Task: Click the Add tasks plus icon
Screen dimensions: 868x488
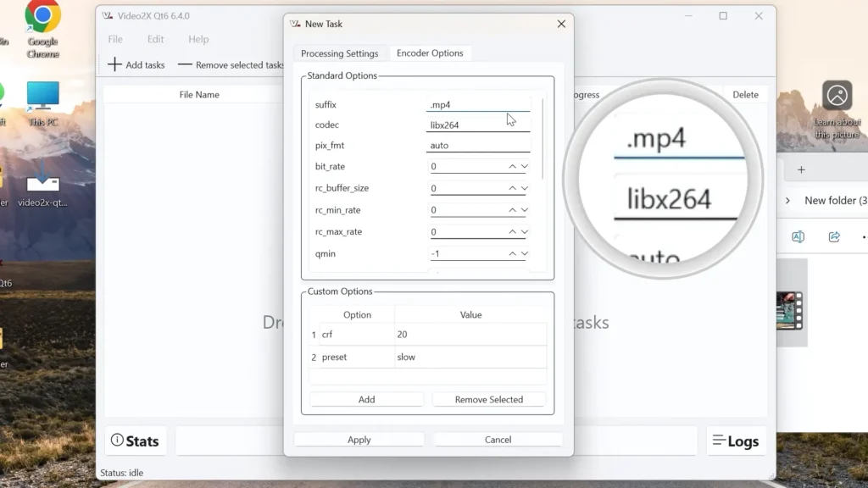Action: click(x=114, y=64)
